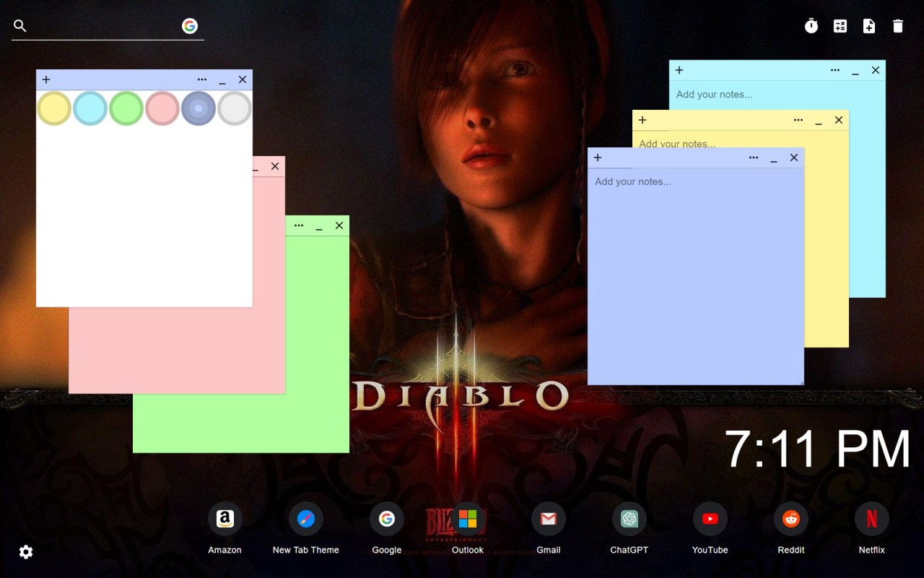Pick the light blue color swatch

[90, 108]
